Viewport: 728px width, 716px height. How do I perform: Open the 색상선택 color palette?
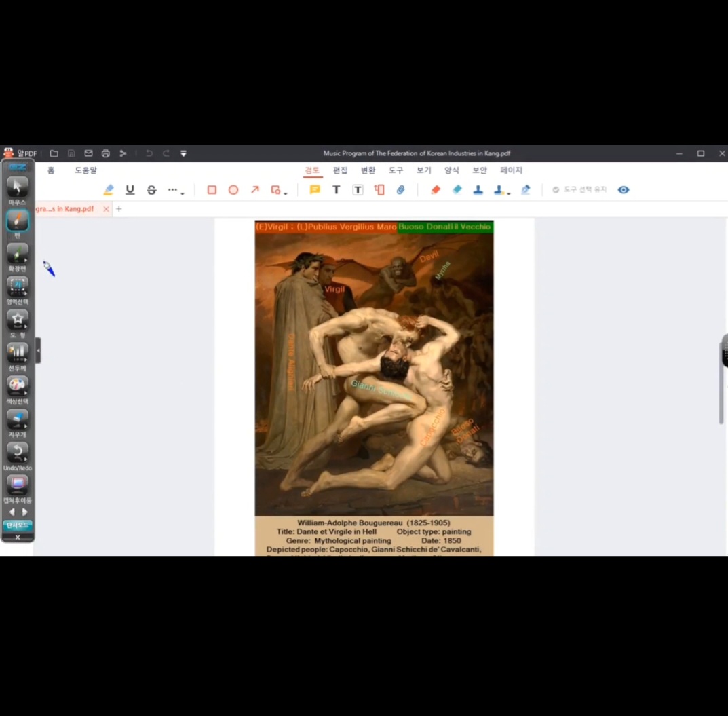pos(17,390)
